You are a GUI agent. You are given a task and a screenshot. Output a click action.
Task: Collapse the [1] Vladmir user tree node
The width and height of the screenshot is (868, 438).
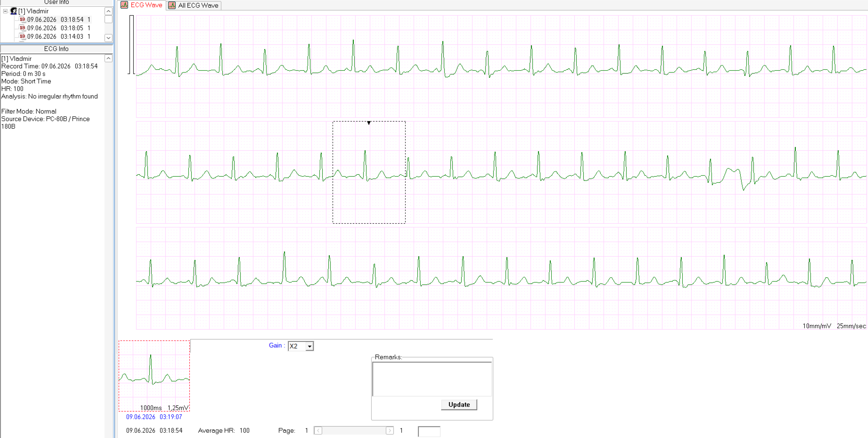pyautogui.click(x=5, y=11)
